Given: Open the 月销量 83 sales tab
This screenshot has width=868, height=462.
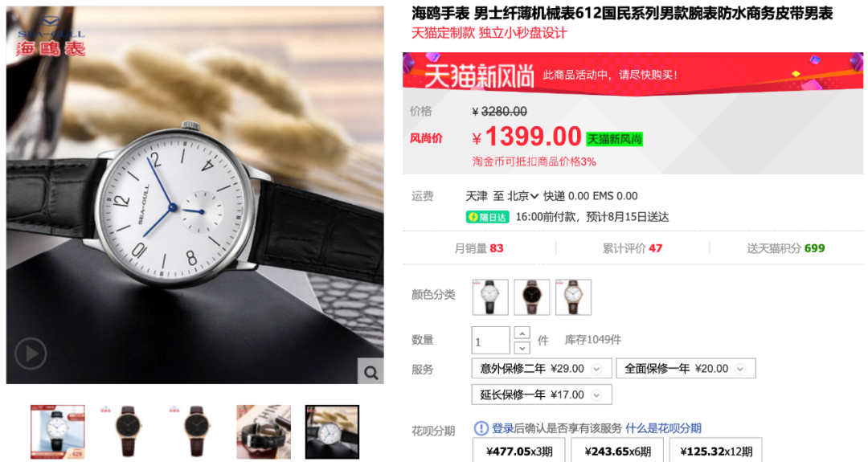Looking at the screenshot, I should pyautogui.click(x=479, y=248).
